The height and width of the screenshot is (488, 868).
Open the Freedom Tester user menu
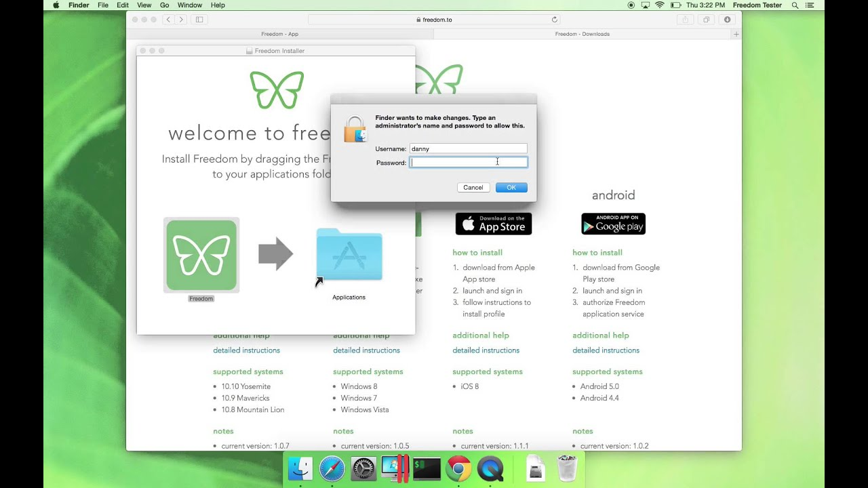[757, 5]
